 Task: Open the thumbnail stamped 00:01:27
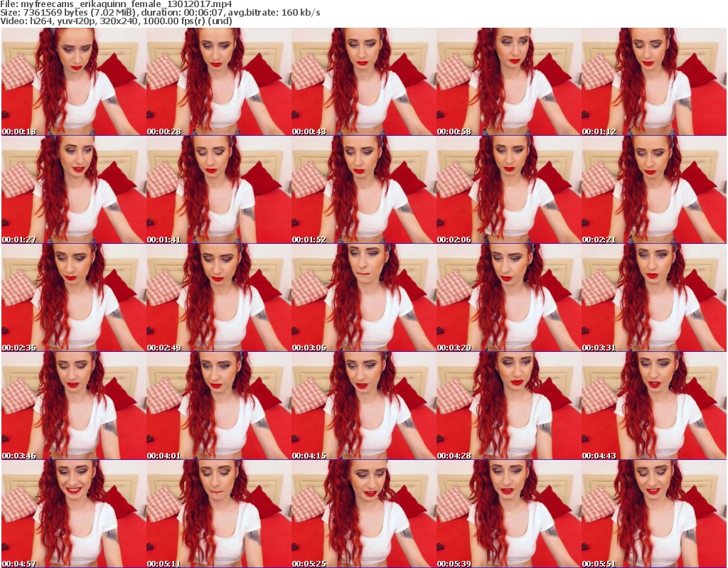point(74,190)
